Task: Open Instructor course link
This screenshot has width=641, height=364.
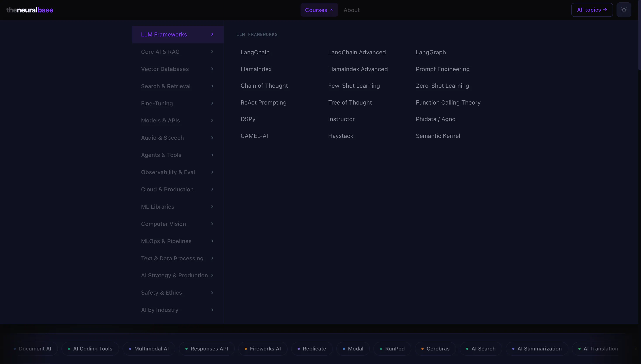Action: pos(341,119)
